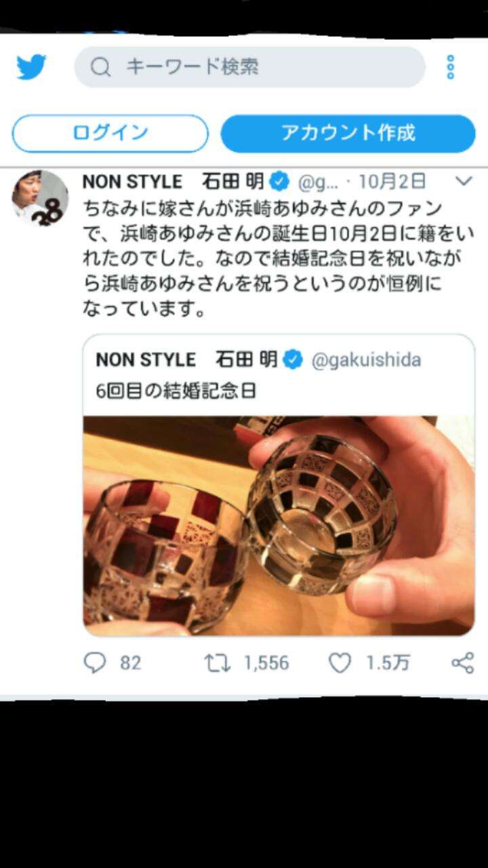
Task: Open the sake glasses photo
Action: pos(279,526)
